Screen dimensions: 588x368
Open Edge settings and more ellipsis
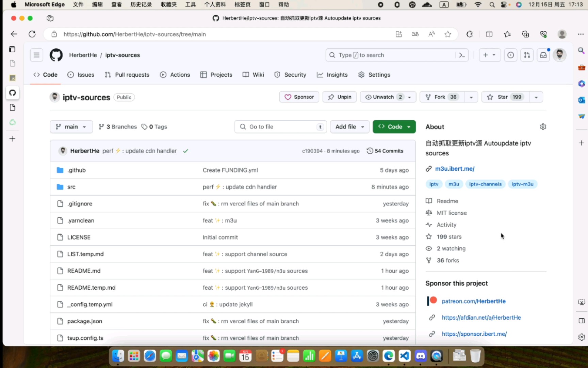581,34
